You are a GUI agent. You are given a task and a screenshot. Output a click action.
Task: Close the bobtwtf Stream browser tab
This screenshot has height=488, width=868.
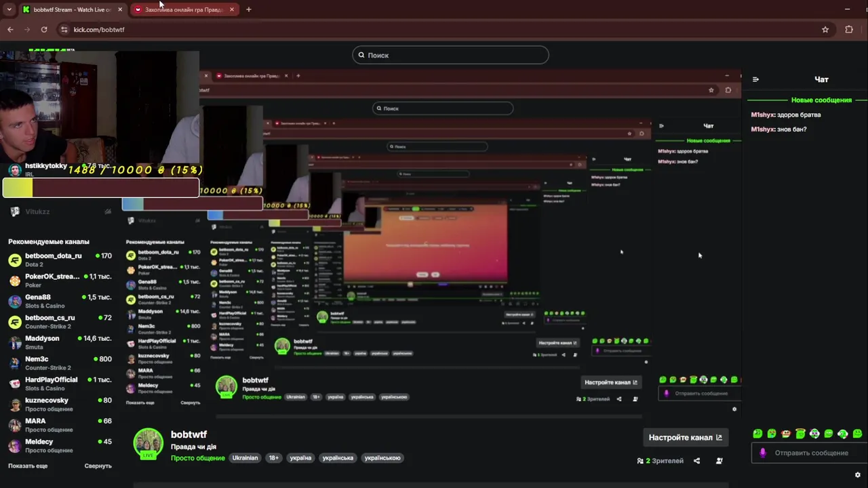(120, 9)
